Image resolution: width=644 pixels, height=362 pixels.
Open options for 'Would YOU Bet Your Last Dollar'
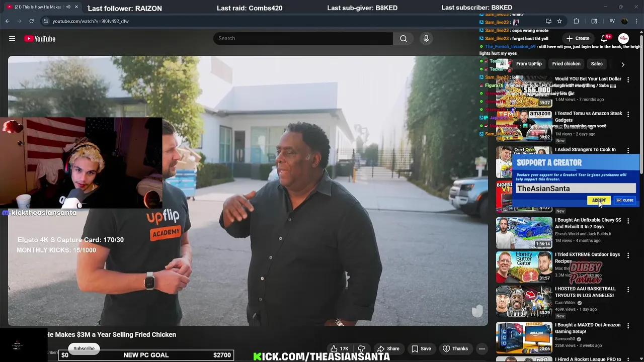[628, 80]
